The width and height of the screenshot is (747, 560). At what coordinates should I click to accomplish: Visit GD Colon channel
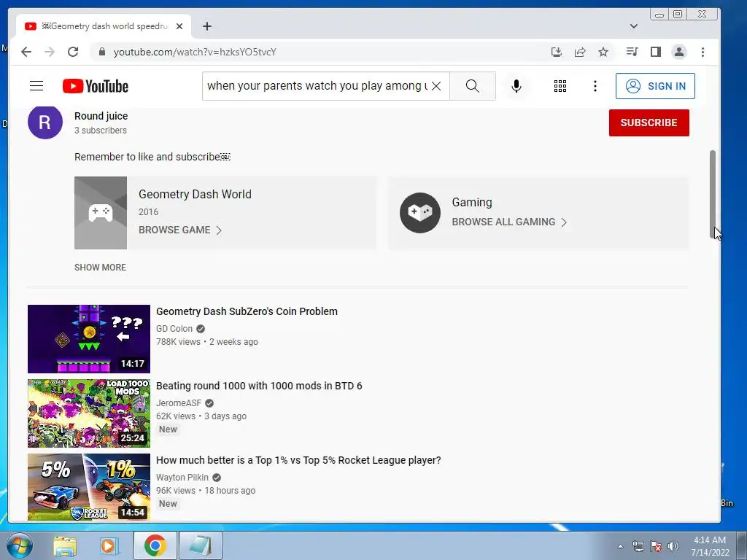click(174, 329)
